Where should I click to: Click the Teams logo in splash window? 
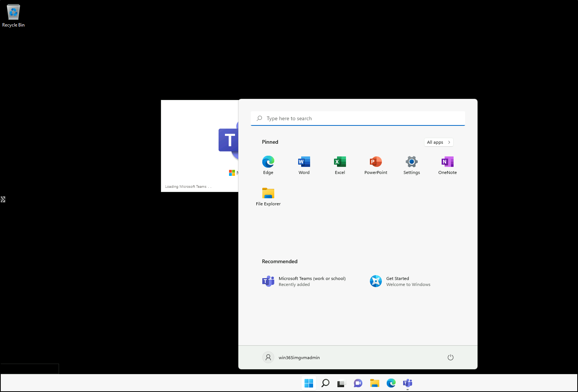point(228,140)
